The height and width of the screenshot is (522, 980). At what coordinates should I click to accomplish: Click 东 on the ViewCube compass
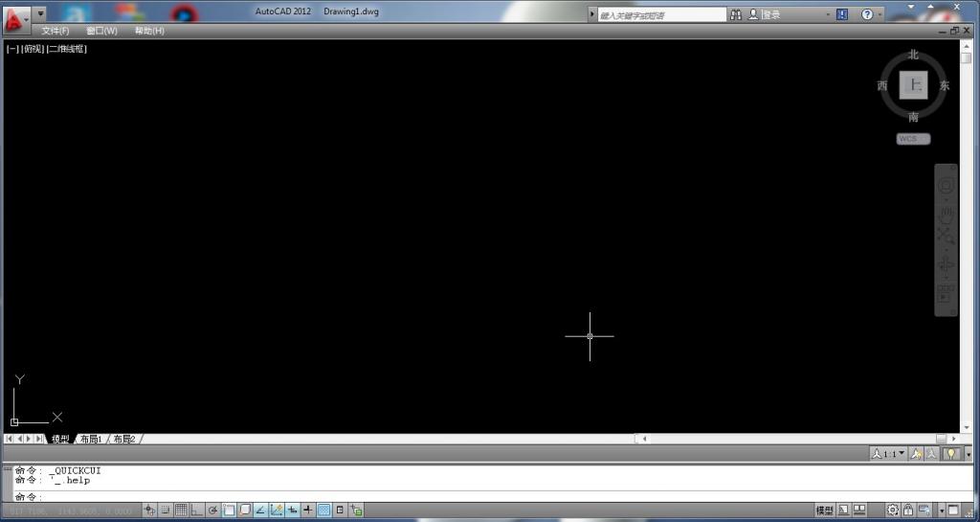click(945, 85)
